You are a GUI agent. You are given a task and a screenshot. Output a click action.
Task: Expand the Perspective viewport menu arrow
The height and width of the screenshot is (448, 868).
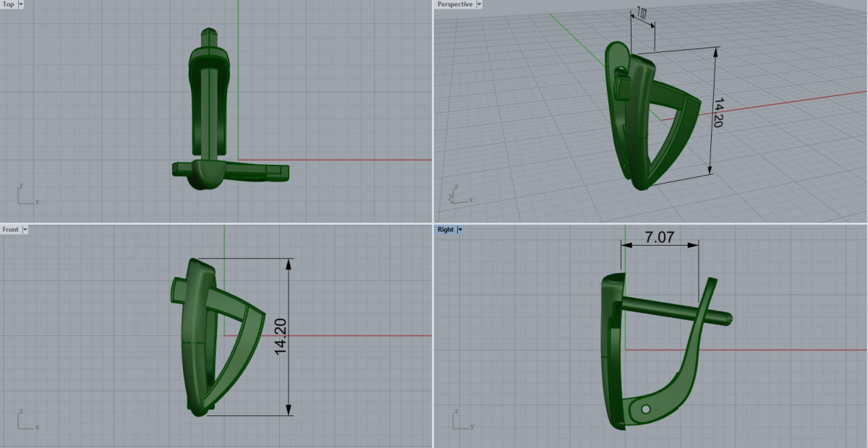point(479,4)
